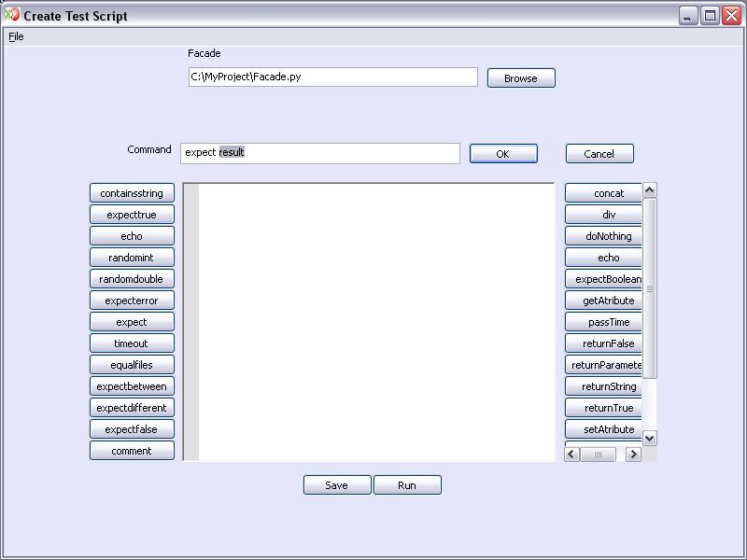Choose the returnTrue facade function
This screenshot has height=560, width=747.
(x=602, y=407)
